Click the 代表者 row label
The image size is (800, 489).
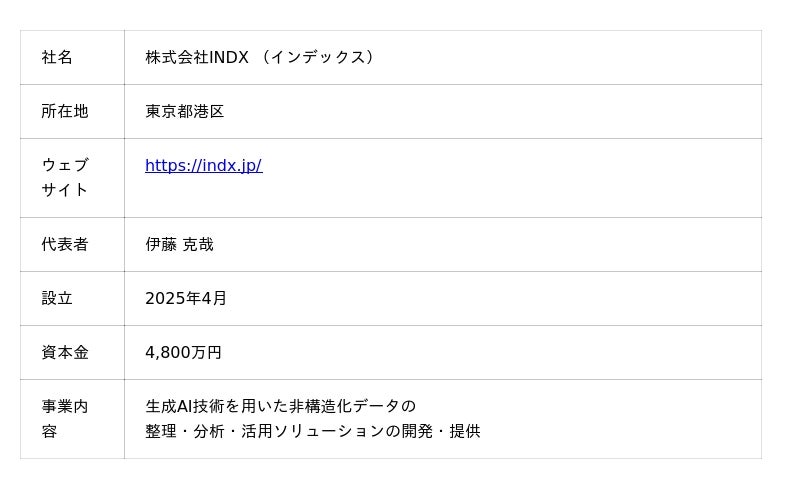[x=65, y=245]
